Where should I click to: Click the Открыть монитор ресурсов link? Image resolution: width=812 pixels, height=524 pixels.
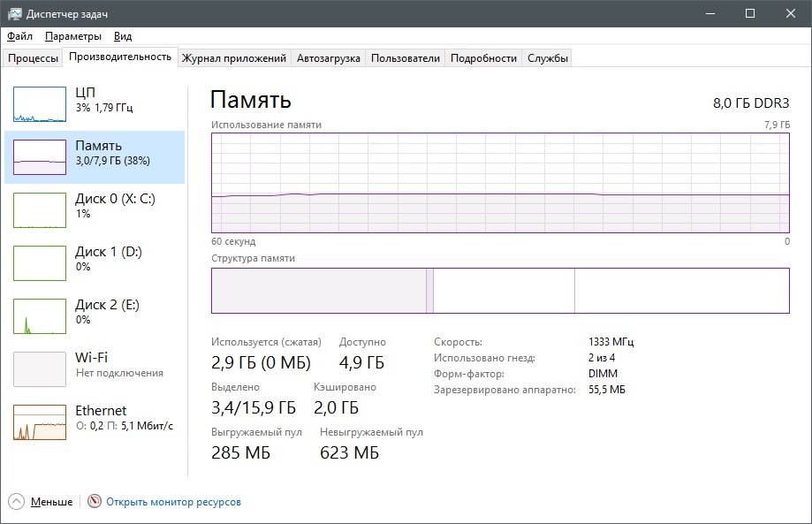coord(173,502)
